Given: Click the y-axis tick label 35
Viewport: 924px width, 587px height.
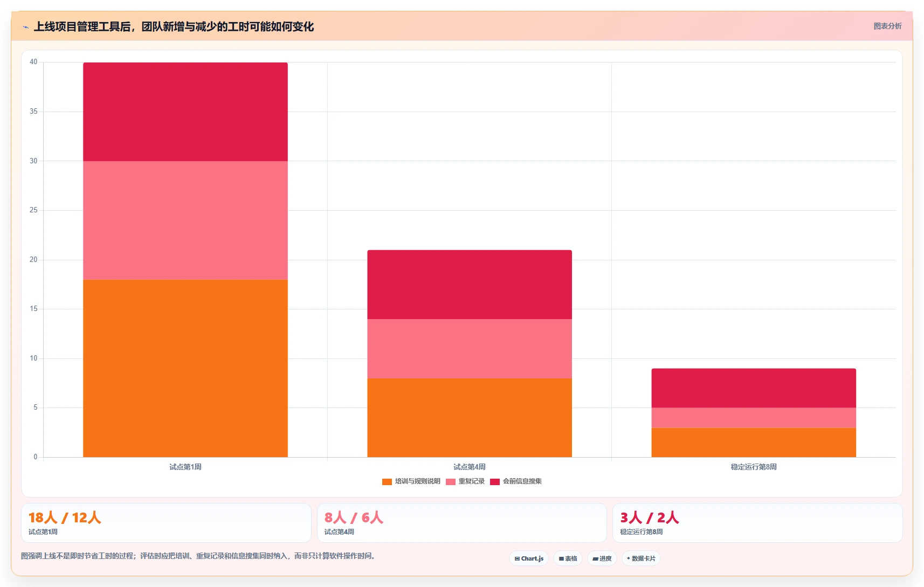Looking at the screenshot, I should (x=33, y=112).
